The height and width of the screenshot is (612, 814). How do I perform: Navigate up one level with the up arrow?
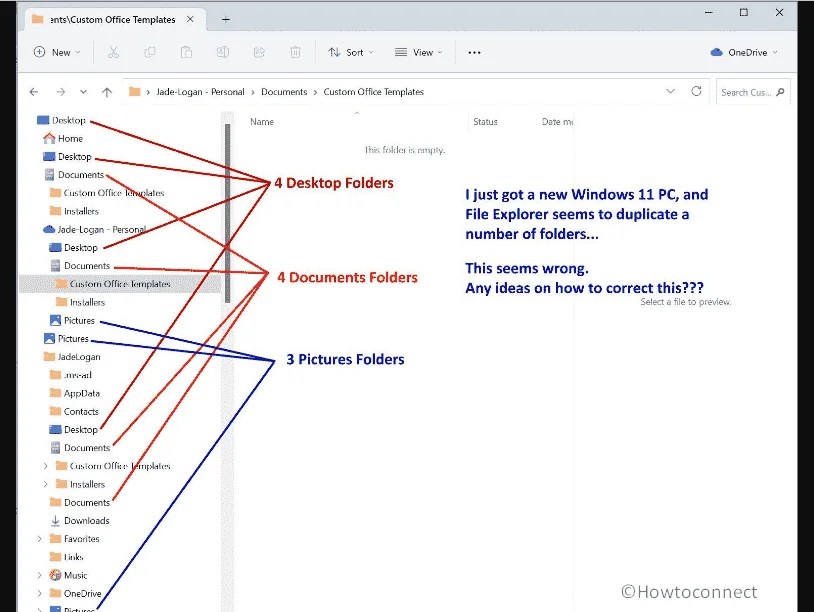pos(107,91)
